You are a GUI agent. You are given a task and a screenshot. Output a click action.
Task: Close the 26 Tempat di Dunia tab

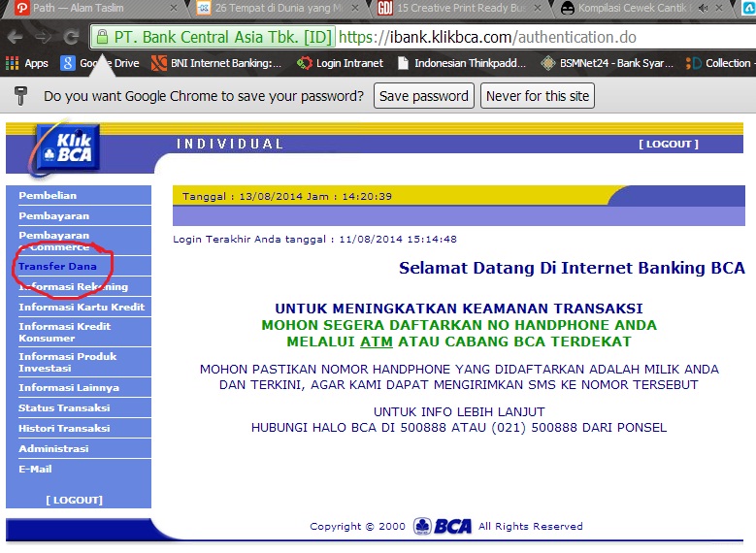pyautogui.click(x=355, y=8)
